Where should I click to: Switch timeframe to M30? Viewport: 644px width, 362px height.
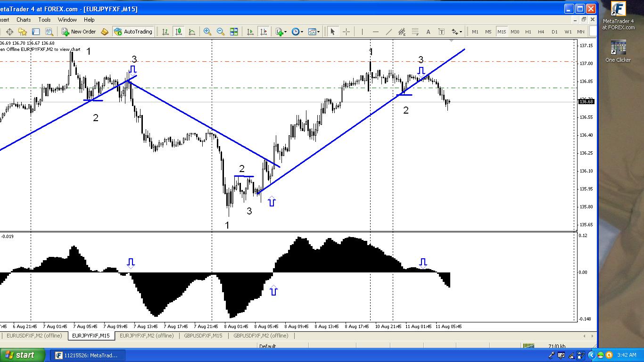[x=515, y=32]
